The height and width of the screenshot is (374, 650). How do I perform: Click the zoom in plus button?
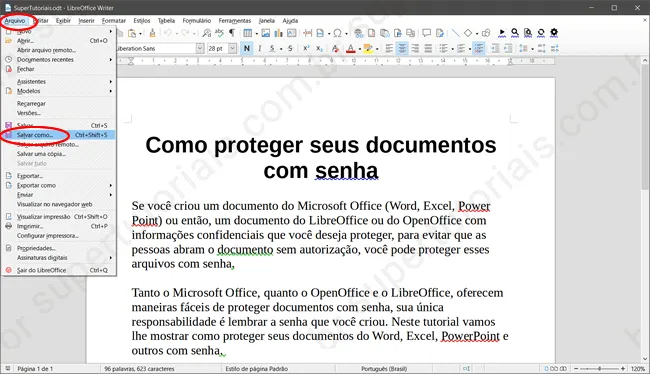point(623,369)
